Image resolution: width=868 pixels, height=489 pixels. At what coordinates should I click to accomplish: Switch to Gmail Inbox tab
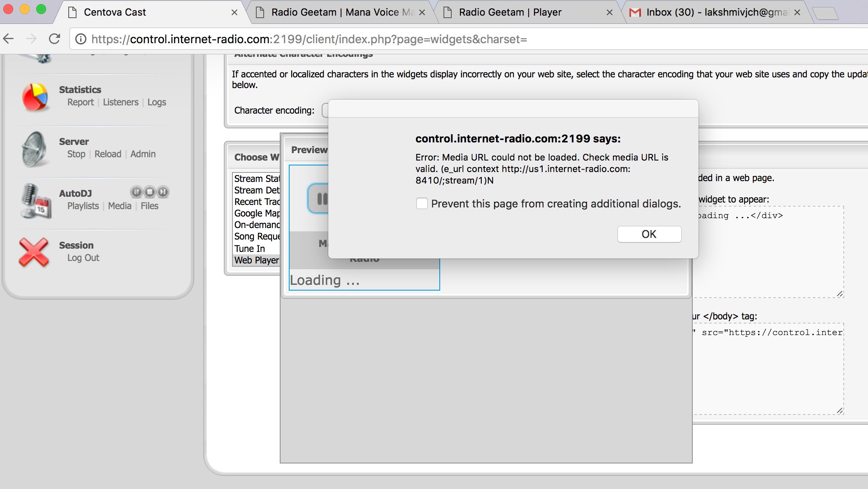tap(716, 12)
